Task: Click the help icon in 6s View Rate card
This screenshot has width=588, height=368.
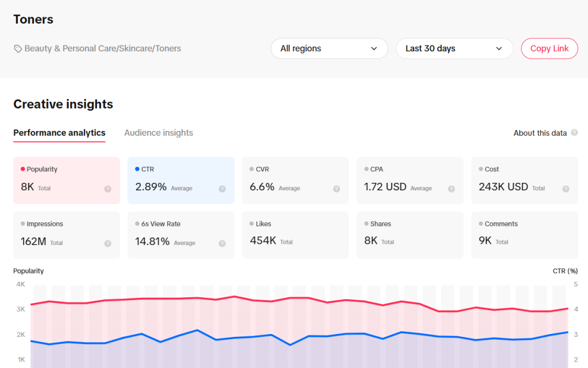Action: (x=222, y=243)
